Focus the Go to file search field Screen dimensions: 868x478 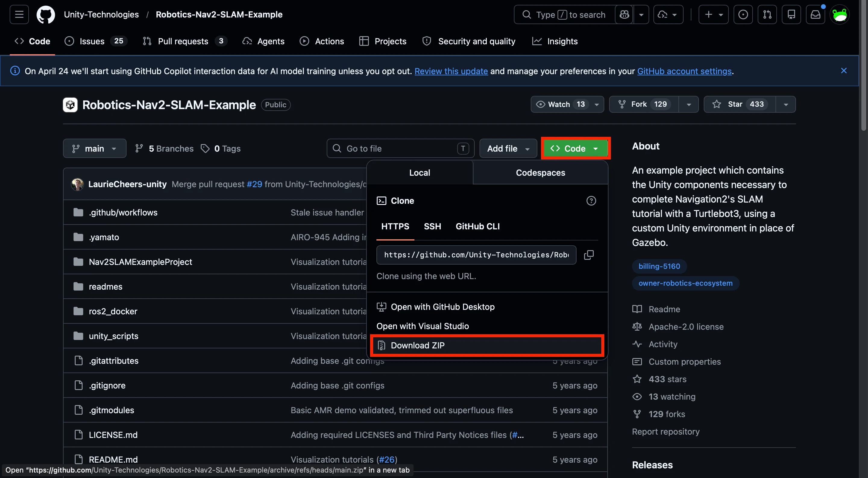pos(400,149)
